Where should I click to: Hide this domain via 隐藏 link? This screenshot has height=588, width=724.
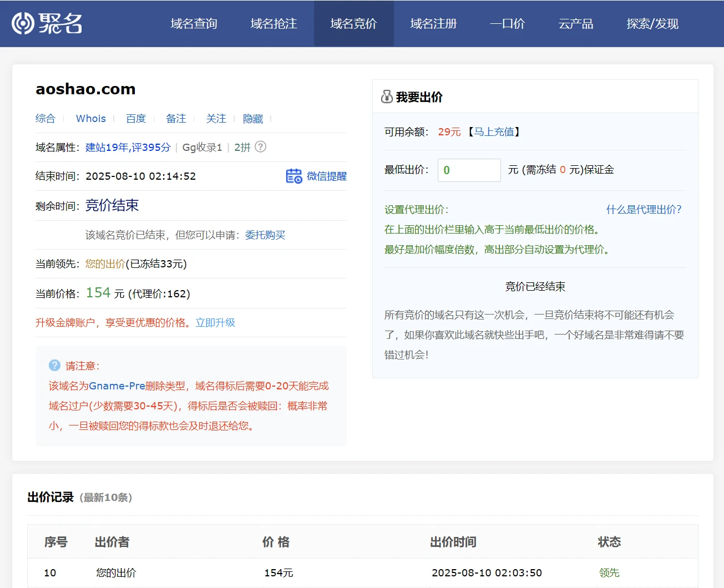click(253, 119)
